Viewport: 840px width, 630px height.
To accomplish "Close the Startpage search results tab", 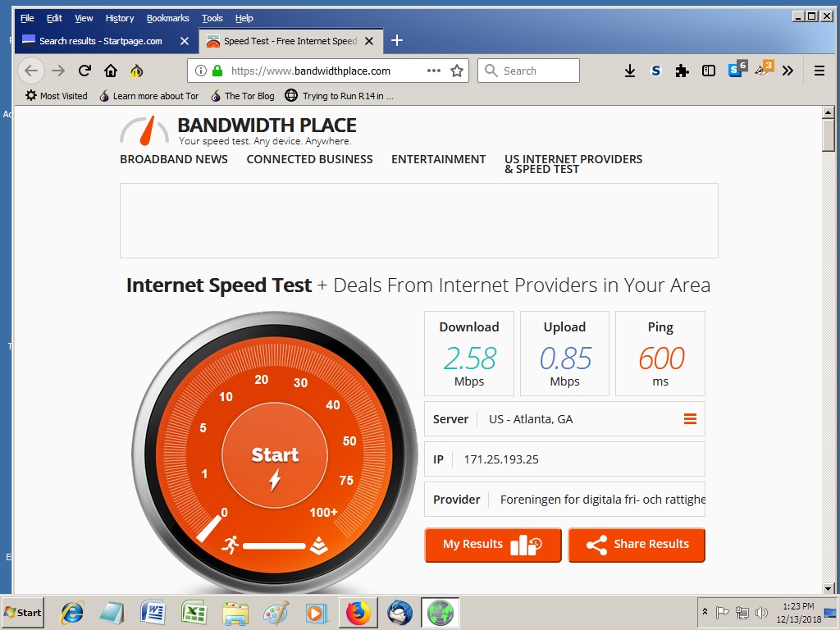I will (185, 41).
